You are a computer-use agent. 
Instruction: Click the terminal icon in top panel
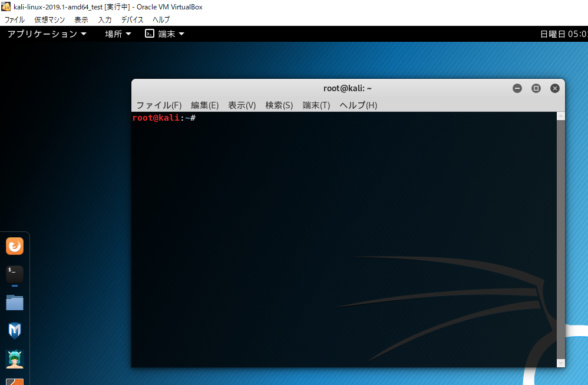[150, 34]
